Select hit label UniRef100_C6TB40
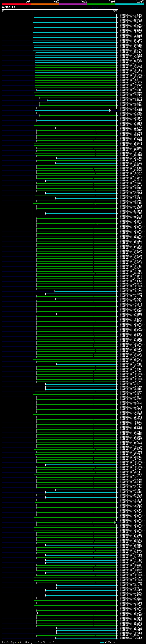Screen dimensions: 146x644 point(131,65)
